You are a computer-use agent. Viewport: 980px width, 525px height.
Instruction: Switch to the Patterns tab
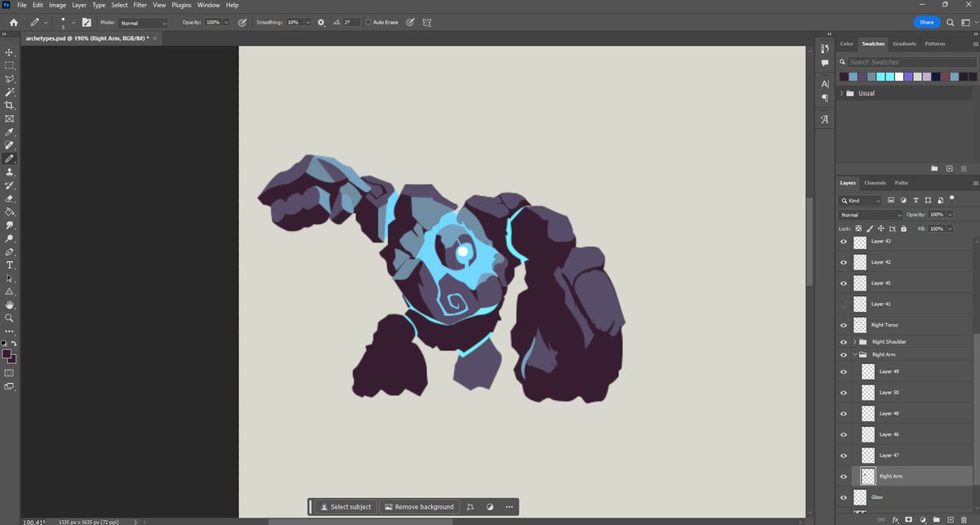tap(935, 43)
